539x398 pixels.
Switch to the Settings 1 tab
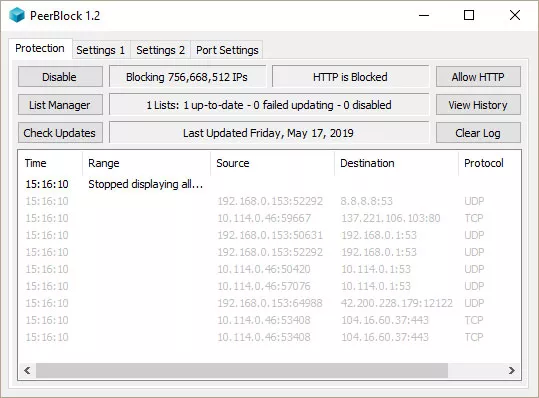click(x=101, y=50)
